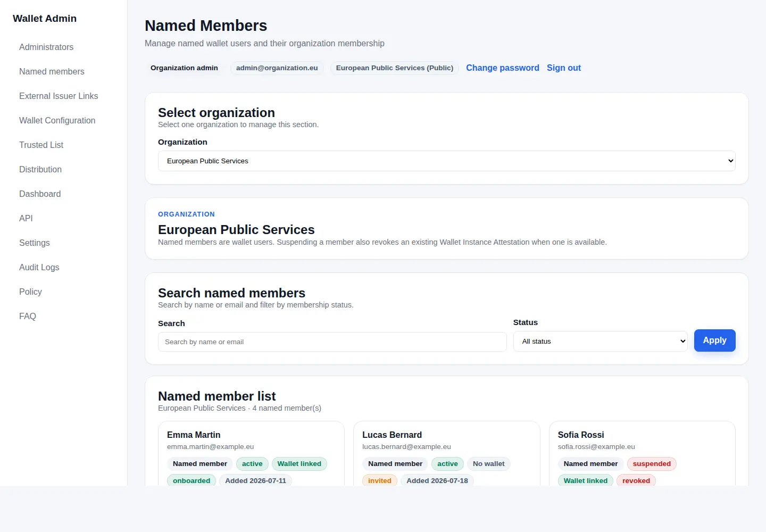The height and width of the screenshot is (532, 766).
Task: Click the Added 2026-07-11 tag
Action: click(x=255, y=480)
